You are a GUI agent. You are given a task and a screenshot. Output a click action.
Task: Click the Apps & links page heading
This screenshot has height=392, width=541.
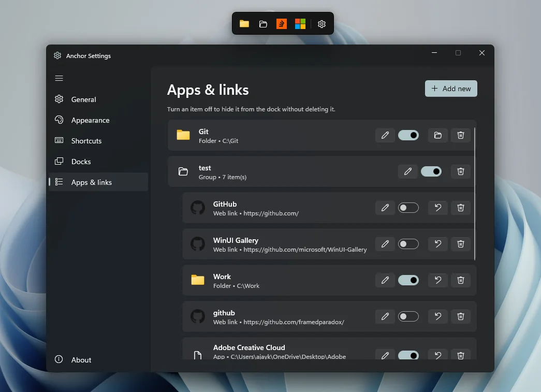tap(208, 90)
